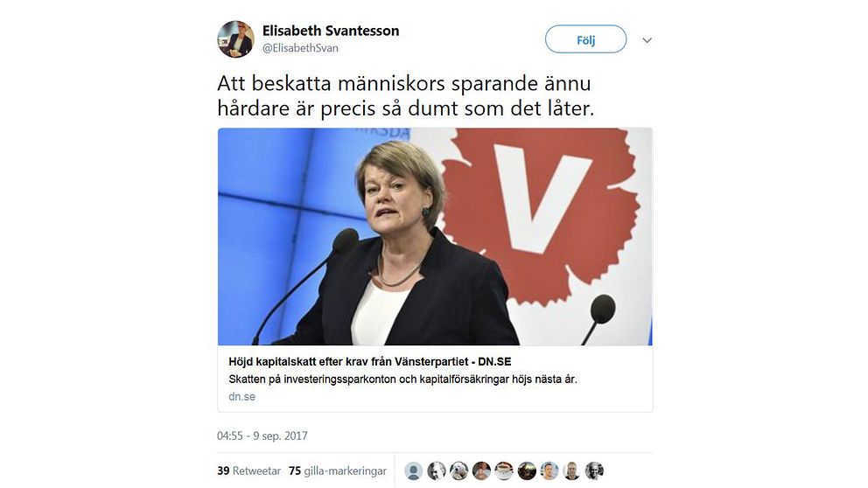Click the last black-and-white liker avatar
The width and height of the screenshot is (868, 488).
tap(594, 471)
